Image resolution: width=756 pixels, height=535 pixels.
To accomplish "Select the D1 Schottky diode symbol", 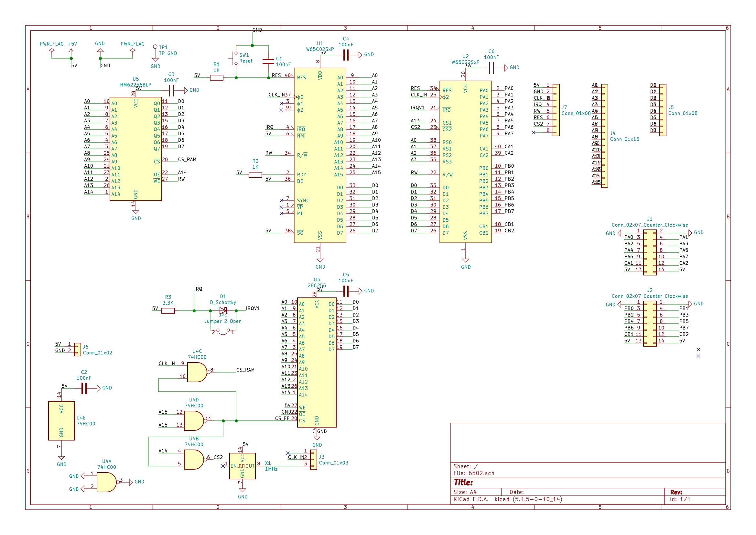I will click(x=223, y=310).
